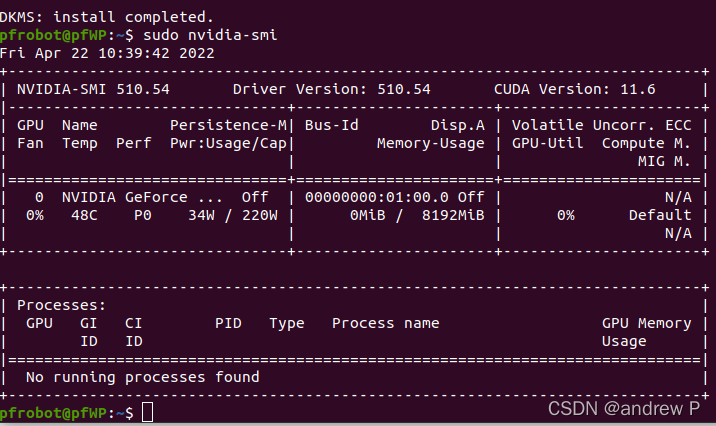Click the "GPU Memory" column header
Image resolution: width=716 pixels, height=426 pixels.
pyautogui.click(x=646, y=323)
